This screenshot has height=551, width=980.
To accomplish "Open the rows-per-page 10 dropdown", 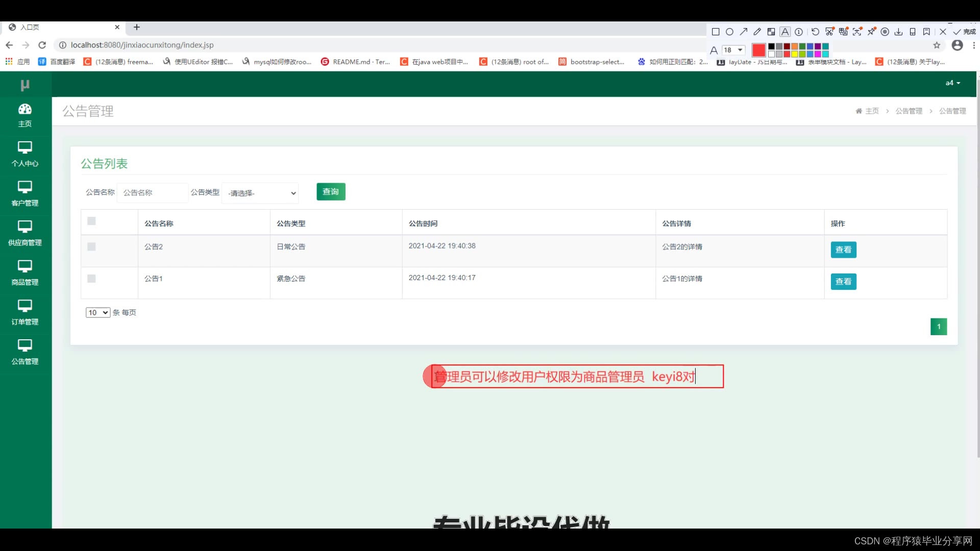I will pos(98,312).
